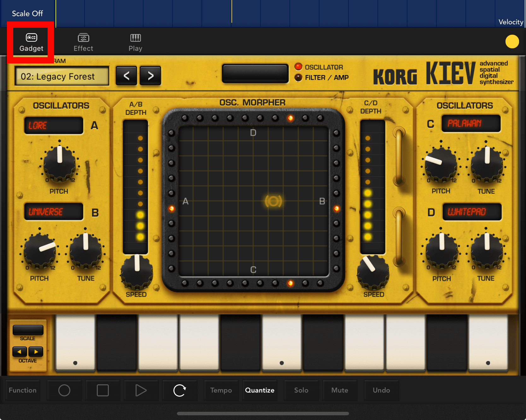
Task: Click the upper brass handle beside C/D depth
Action: pos(399,157)
